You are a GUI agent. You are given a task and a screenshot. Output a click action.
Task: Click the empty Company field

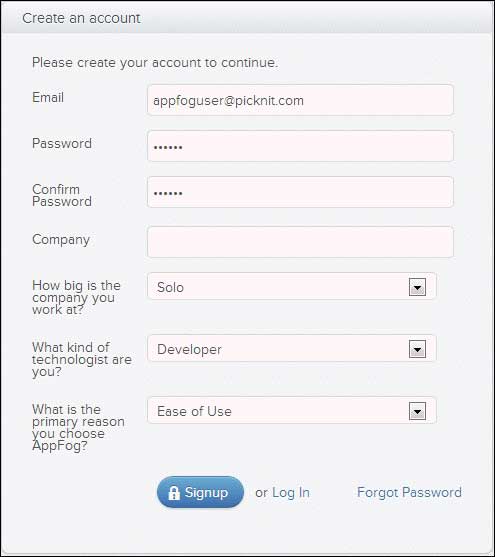click(x=300, y=242)
